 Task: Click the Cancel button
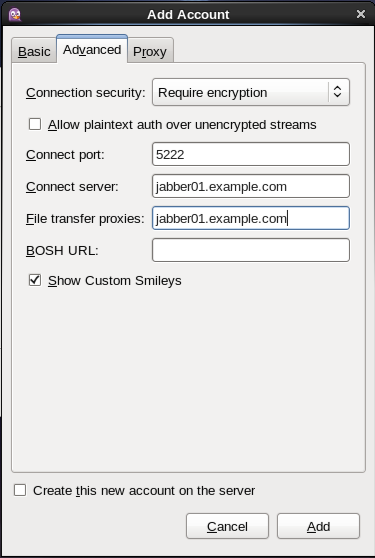point(227,526)
